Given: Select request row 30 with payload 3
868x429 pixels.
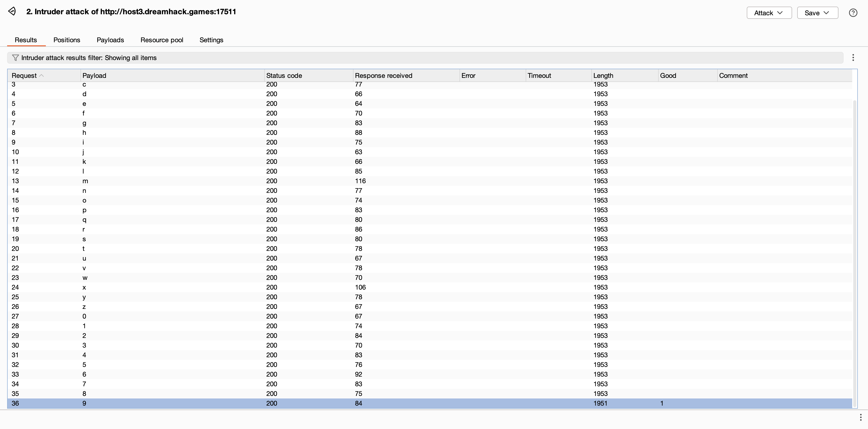Looking at the screenshot, I should pyautogui.click(x=430, y=345).
